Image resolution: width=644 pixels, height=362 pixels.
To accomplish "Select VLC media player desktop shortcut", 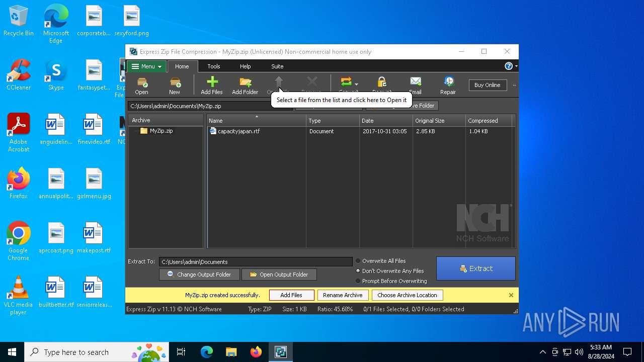I will coord(19,296).
